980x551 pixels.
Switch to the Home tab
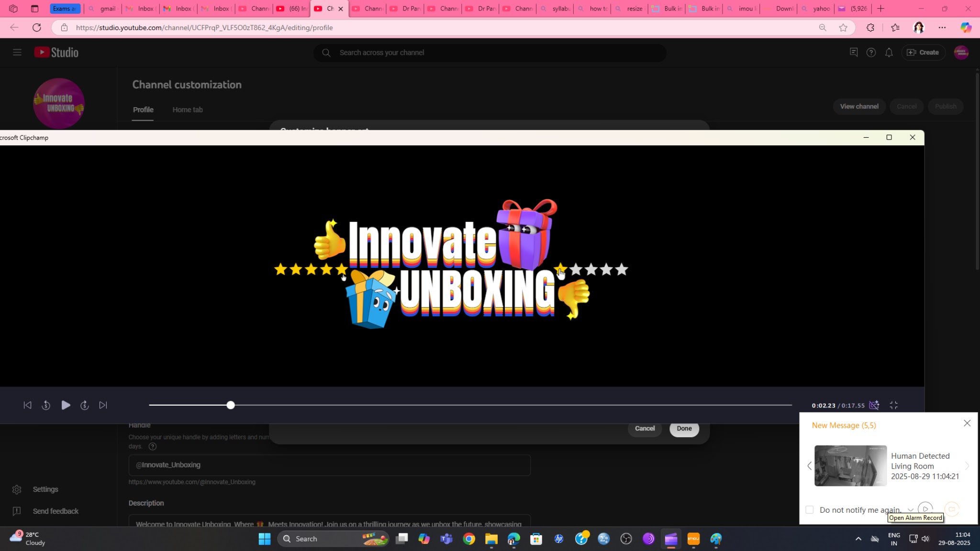(187, 110)
